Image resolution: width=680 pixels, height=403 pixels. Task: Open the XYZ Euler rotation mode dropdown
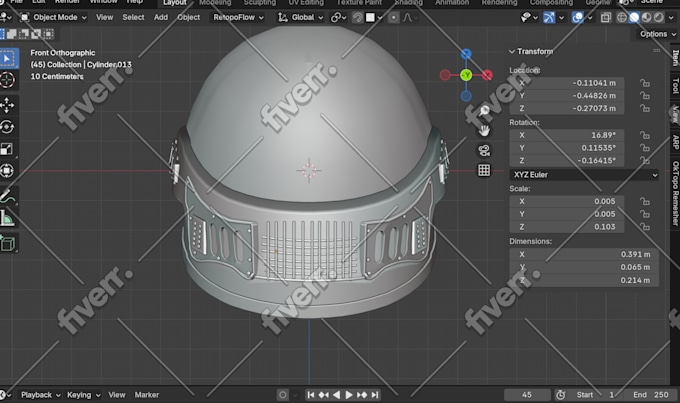pyautogui.click(x=584, y=175)
